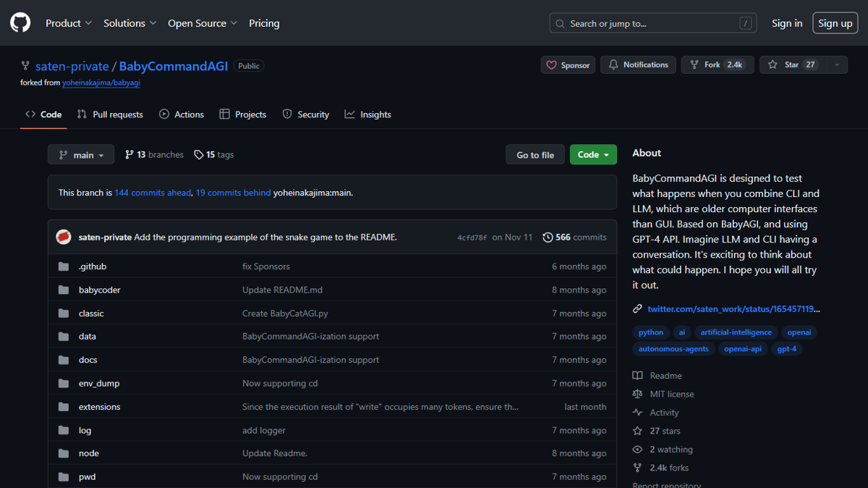868x488 pixels.
Task: Click the Sign in link
Action: 787,23
